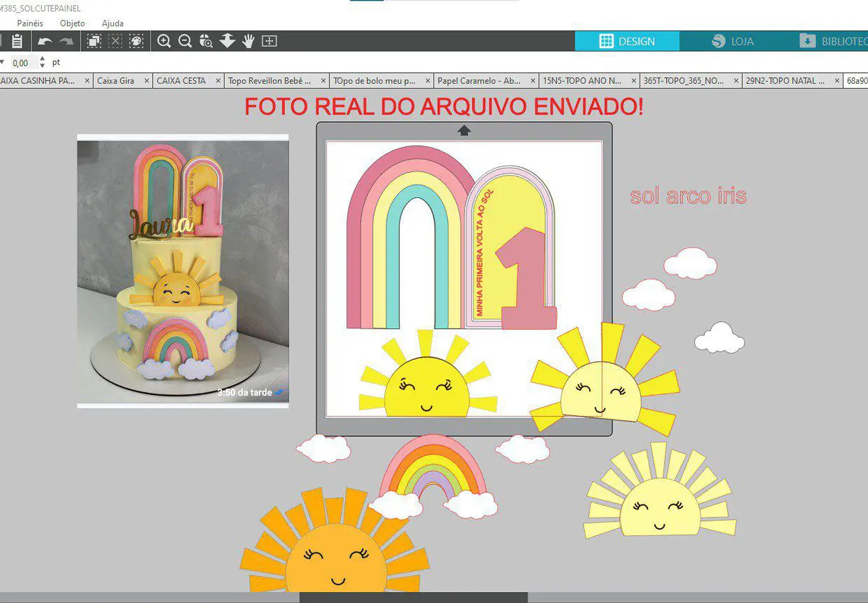868x603 pixels.
Task: Click the Paste clipboard icon
Action: tap(17, 41)
